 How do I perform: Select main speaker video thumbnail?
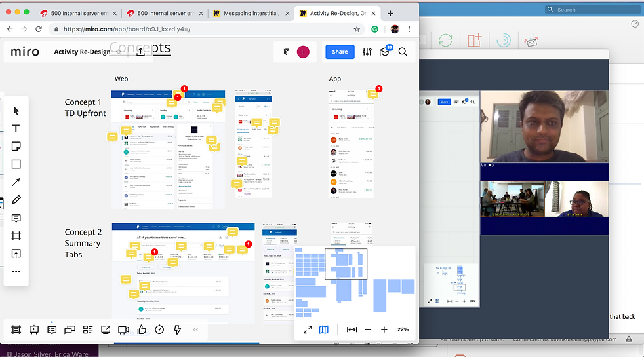[x=544, y=126]
